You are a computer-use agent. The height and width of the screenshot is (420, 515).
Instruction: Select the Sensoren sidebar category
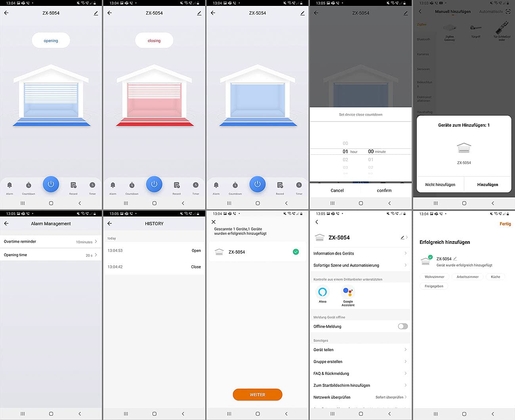(x=423, y=69)
